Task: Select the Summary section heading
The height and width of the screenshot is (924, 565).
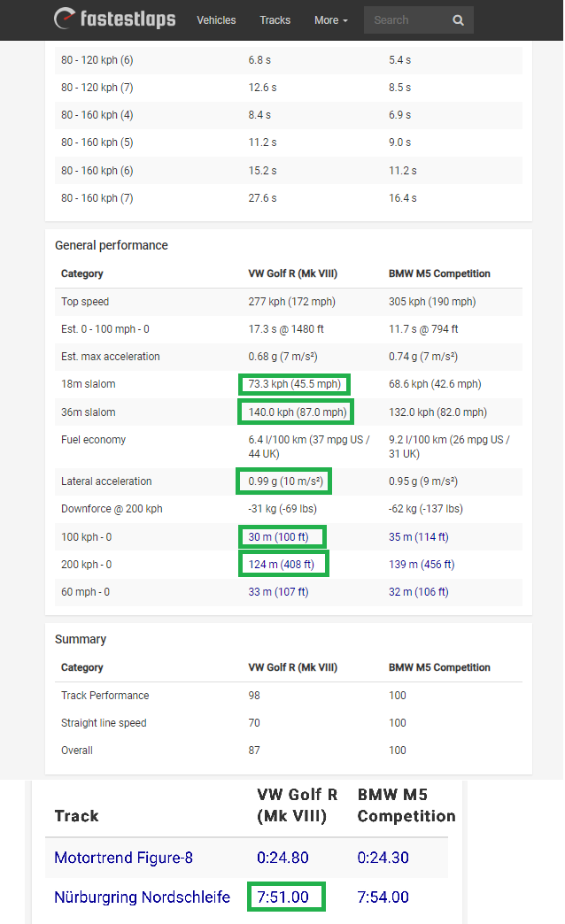Action: (81, 639)
